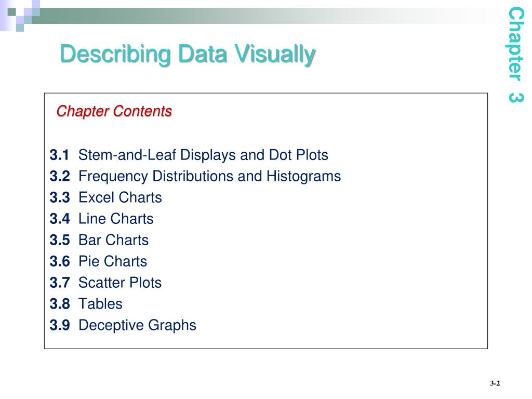Choose the 3.6 Pie Charts item

[x=98, y=262]
